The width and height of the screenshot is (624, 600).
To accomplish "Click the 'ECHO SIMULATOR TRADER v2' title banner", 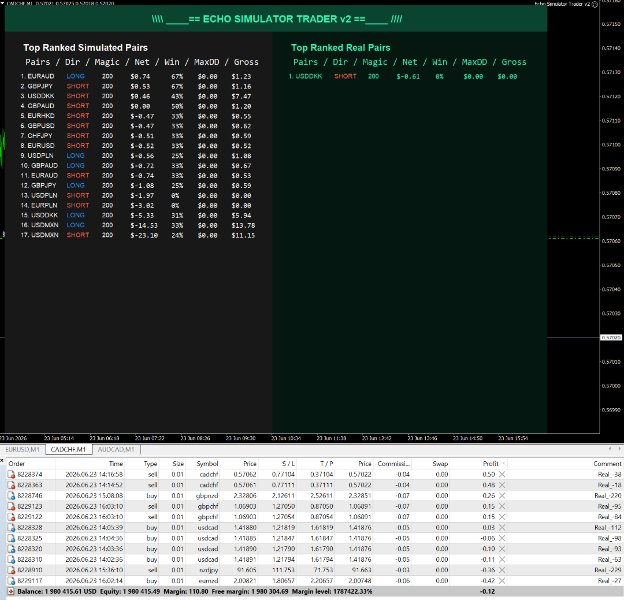I will 277,19.
